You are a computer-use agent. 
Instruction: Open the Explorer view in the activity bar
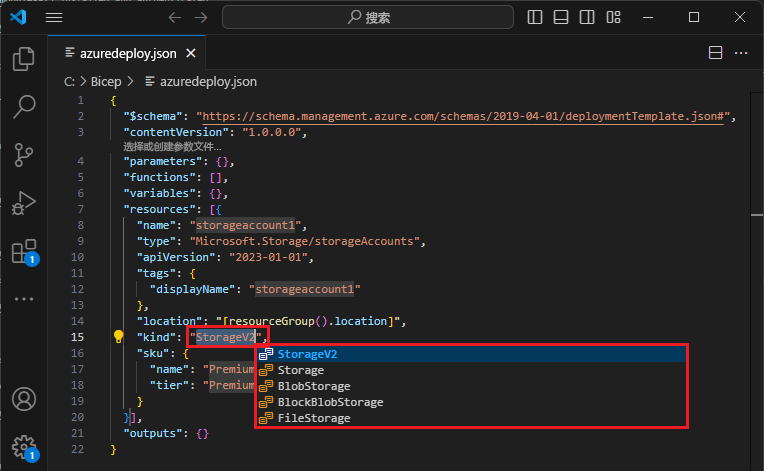(23, 59)
